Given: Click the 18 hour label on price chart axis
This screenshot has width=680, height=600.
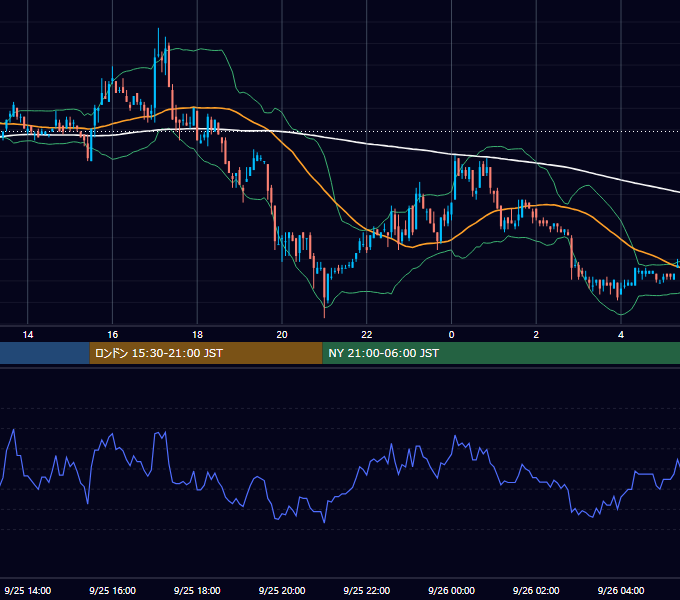Looking at the screenshot, I should pyautogui.click(x=197, y=335).
